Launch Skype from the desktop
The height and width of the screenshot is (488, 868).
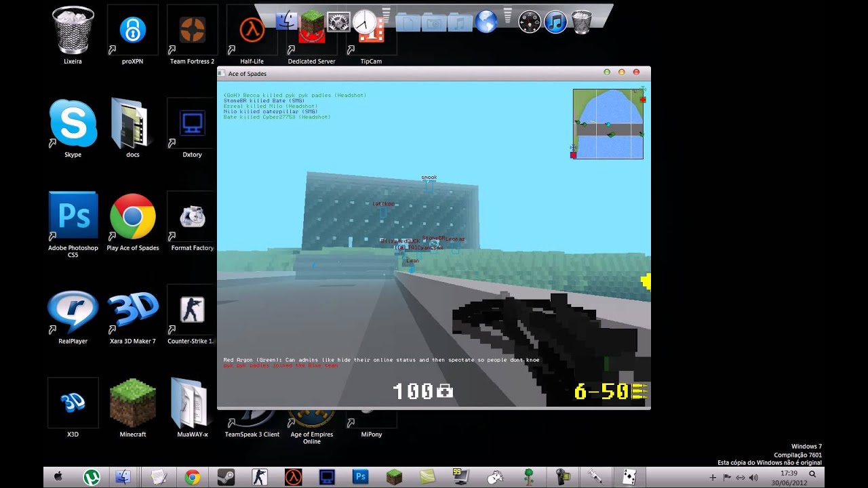[73, 129]
